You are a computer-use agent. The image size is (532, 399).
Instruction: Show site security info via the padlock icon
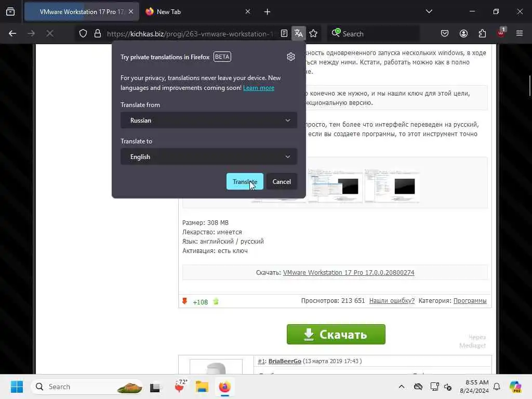click(x=98, y=34)
